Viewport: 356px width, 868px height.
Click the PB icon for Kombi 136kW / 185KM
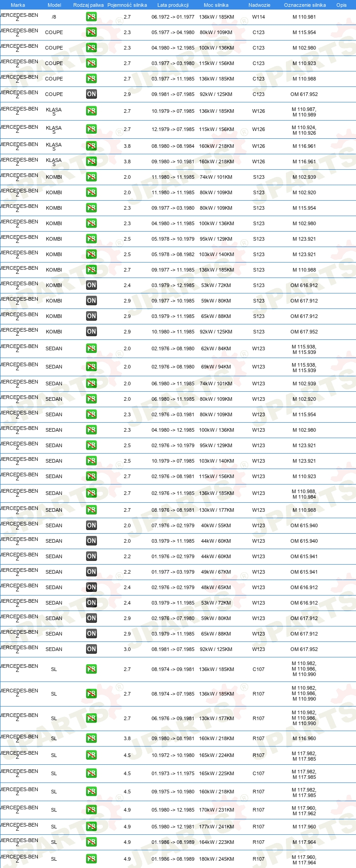(92, 270)
